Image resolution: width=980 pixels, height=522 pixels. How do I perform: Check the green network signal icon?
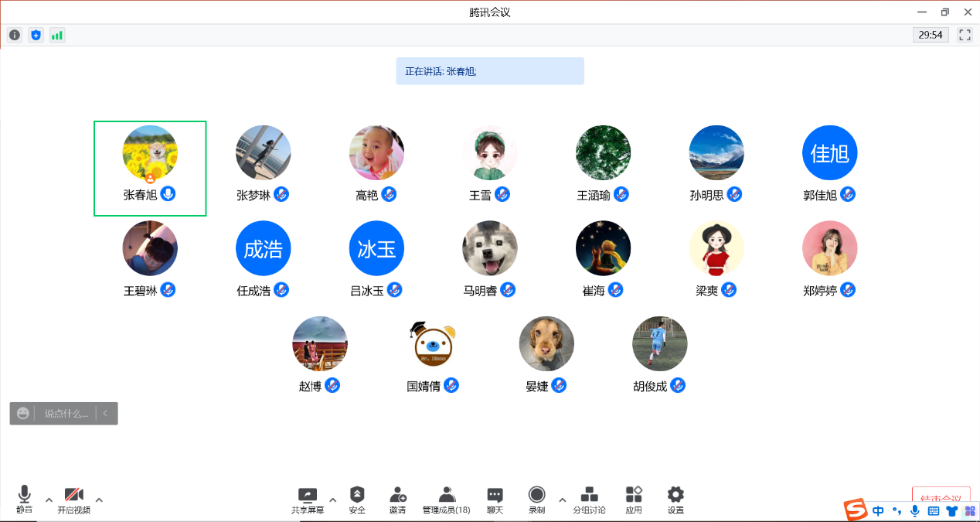tap(57, 35)
